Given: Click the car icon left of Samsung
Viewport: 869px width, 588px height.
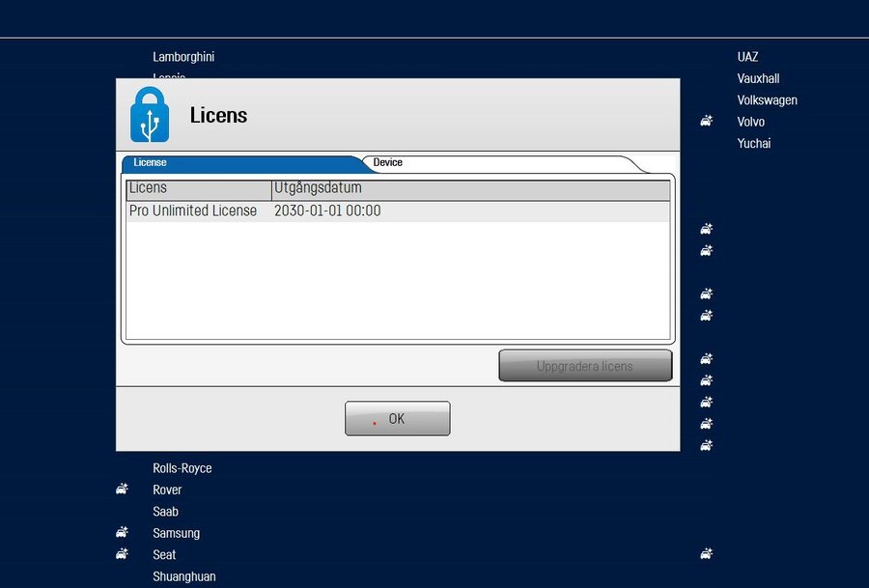Looking at the screenshot, I should 122,533.
